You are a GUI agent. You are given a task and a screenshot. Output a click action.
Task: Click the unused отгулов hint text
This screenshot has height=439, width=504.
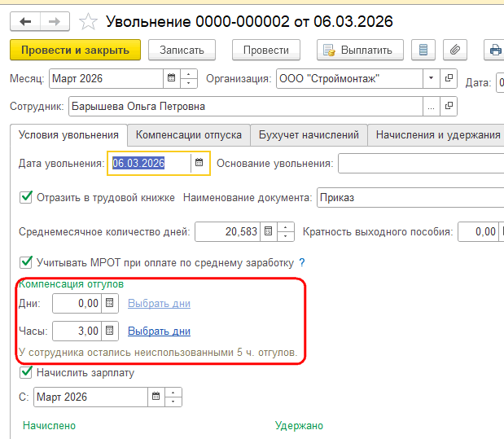(158, 353)
